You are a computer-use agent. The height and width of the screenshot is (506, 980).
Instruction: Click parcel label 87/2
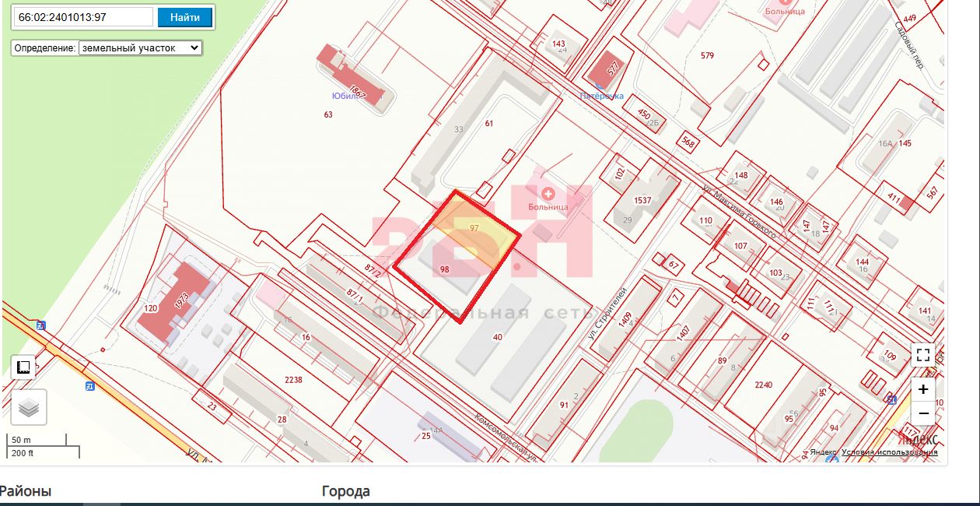[373, 271]
